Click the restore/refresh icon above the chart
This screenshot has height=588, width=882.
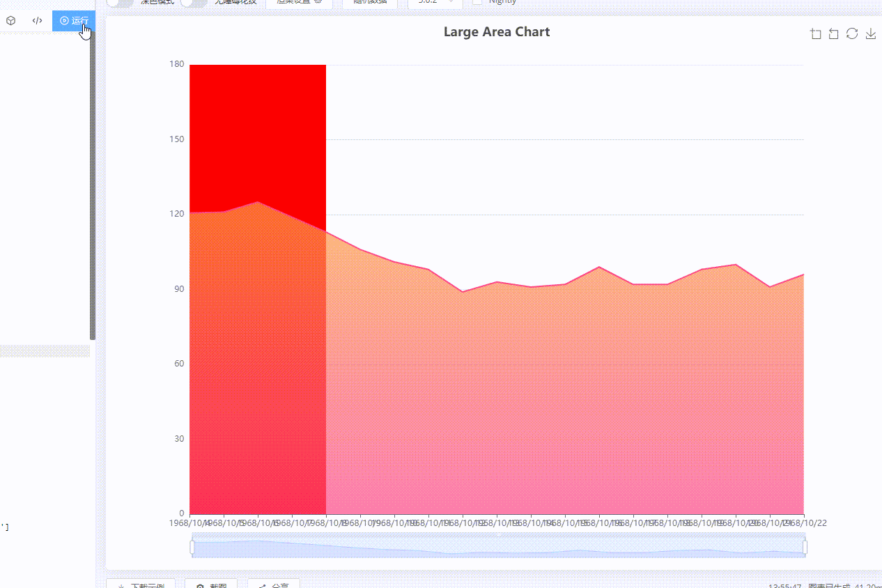coord(852,33)
